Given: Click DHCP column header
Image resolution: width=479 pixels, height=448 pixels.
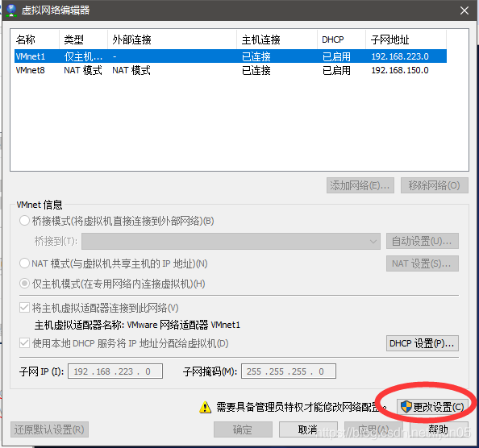Looking at the screenshot, I should pyautogui.click(x=341, y=39).
